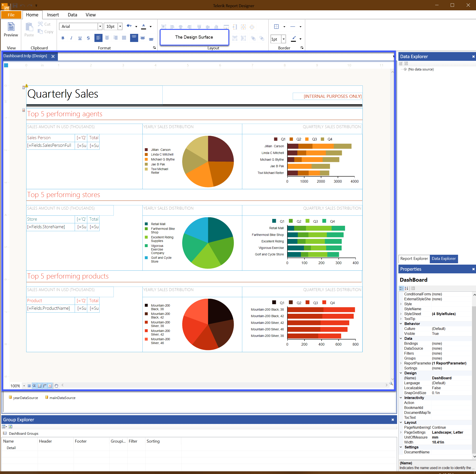Toggle the grid display icon

(29, 386)
